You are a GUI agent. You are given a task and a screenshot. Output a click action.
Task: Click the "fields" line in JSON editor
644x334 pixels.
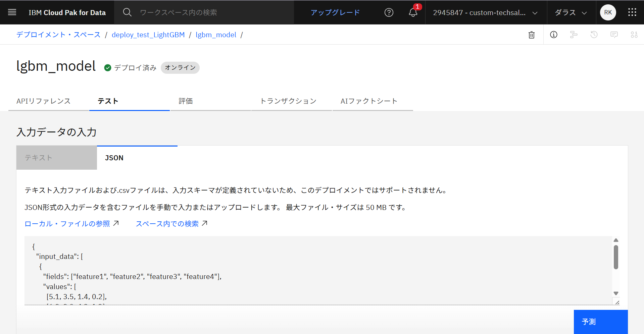132,276
